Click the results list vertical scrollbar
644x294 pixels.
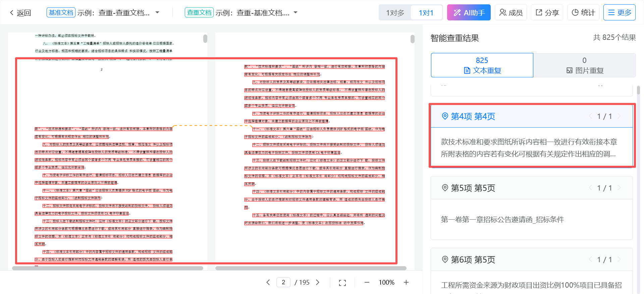click(638, 90)
